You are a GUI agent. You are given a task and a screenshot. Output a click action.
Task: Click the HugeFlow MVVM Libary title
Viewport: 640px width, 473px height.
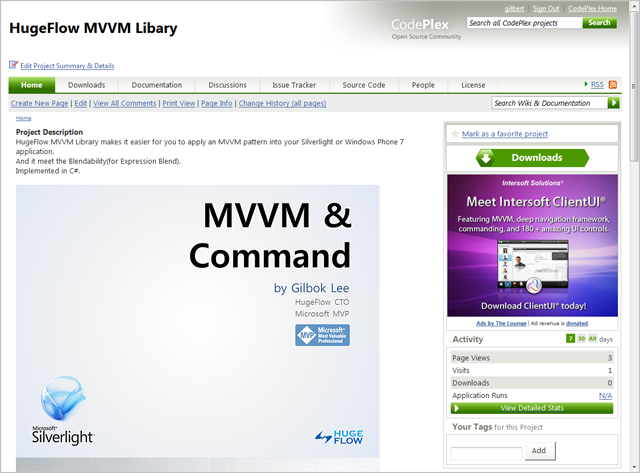tap(93, 28)
